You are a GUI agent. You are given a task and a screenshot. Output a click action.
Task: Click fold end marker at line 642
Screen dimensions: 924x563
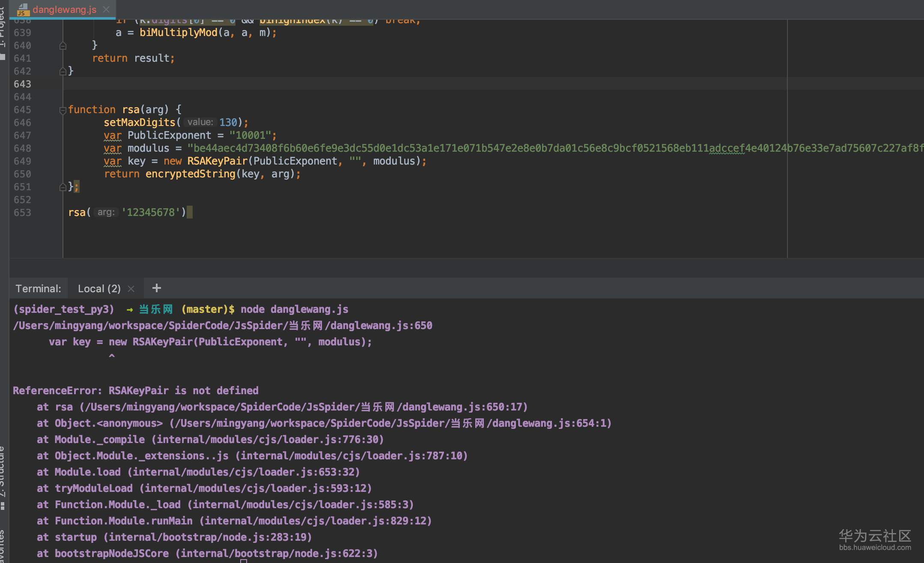[x=63, y=72]
